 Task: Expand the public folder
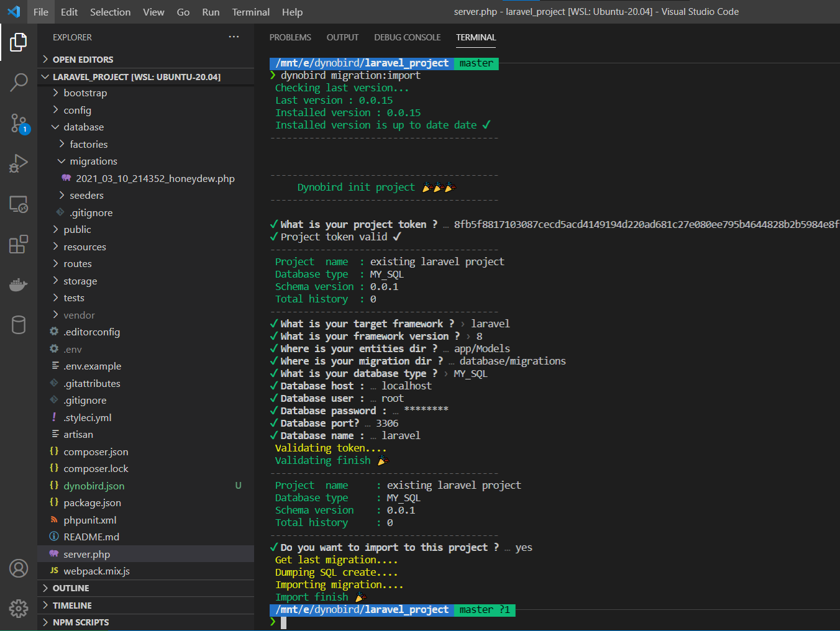coord(145,229)
